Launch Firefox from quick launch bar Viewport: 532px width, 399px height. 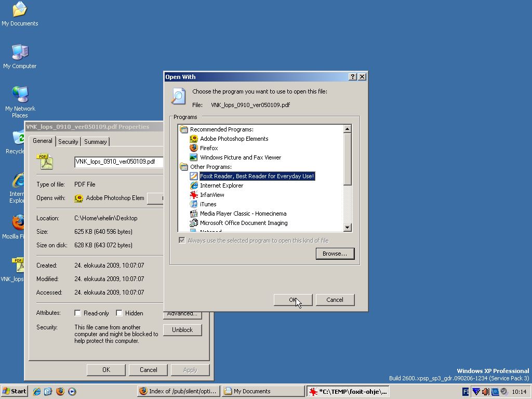click(60, 391)
